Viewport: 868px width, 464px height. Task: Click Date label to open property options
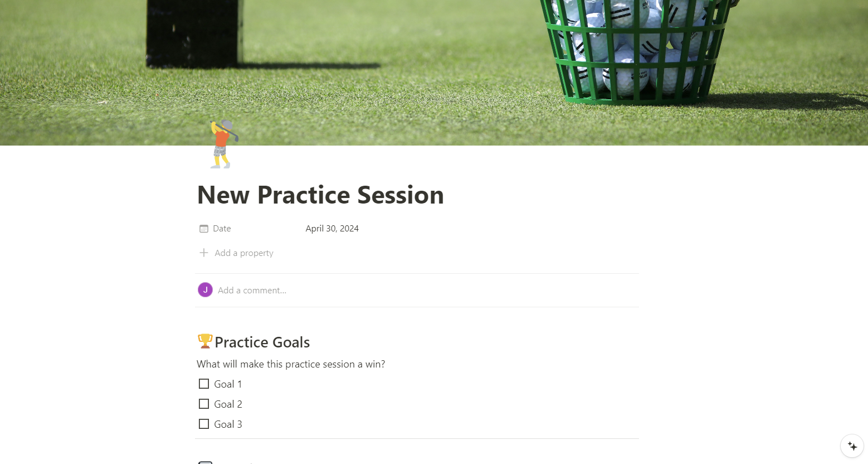pyautogui.click(x=221, y=228)
